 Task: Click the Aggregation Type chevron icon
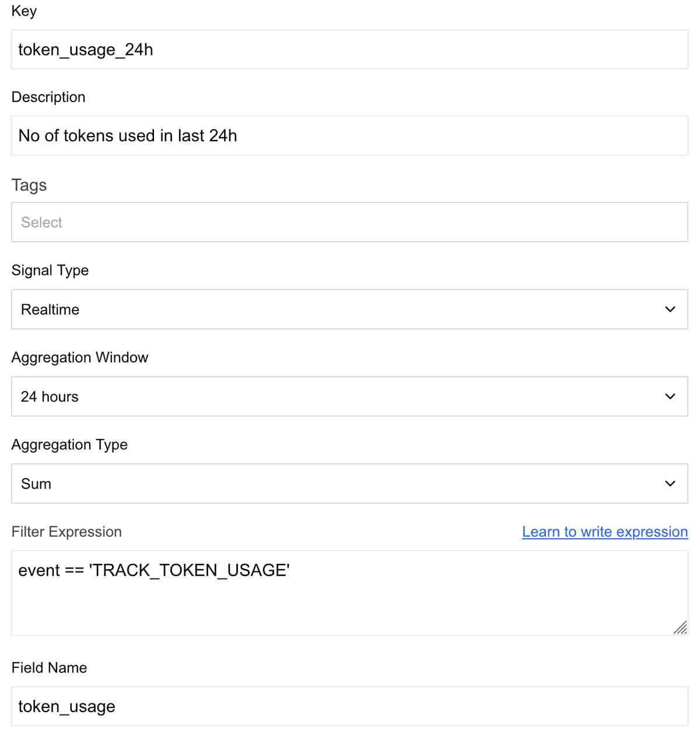(x=670, y=483)
